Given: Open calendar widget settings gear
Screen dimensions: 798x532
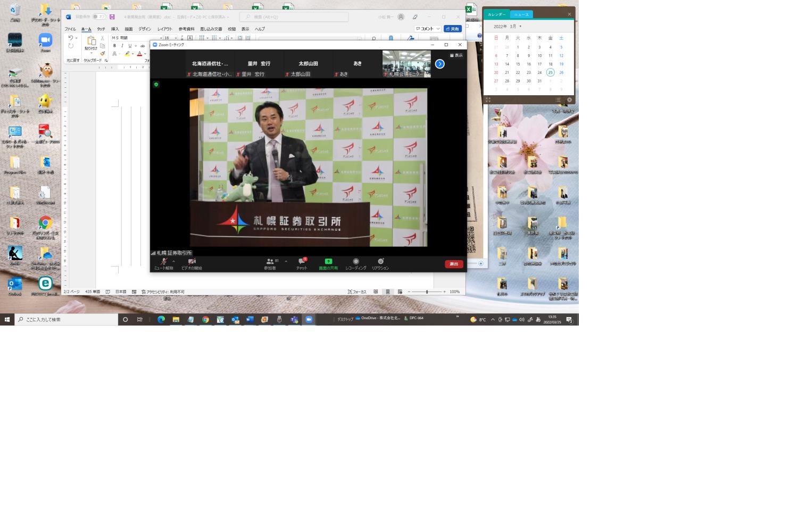Looking at the screenshot, I should pos(569,100).
